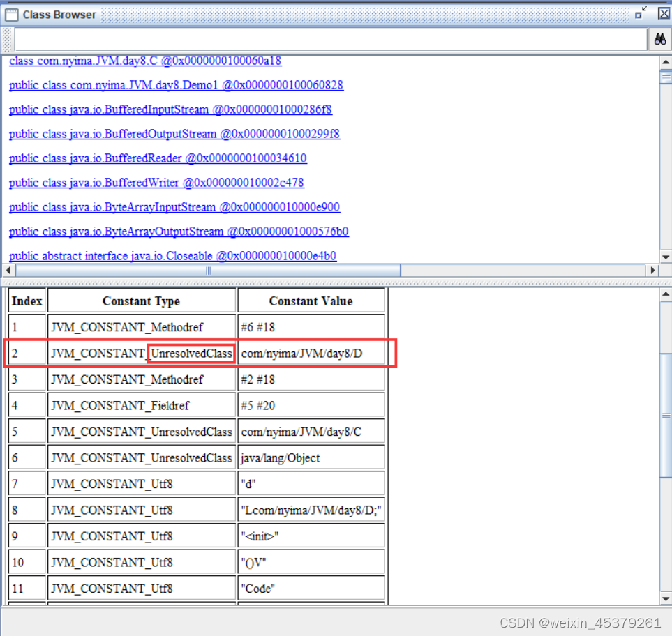Image resolution: width=672 pixels, height=636 pixels.
Task: Click constant pool scrollbar down arrow
Action: pyautogui.click(x=665, y=599)
